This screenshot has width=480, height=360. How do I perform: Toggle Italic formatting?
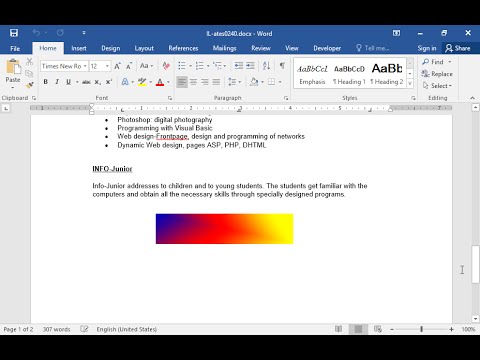coord(57,82)
